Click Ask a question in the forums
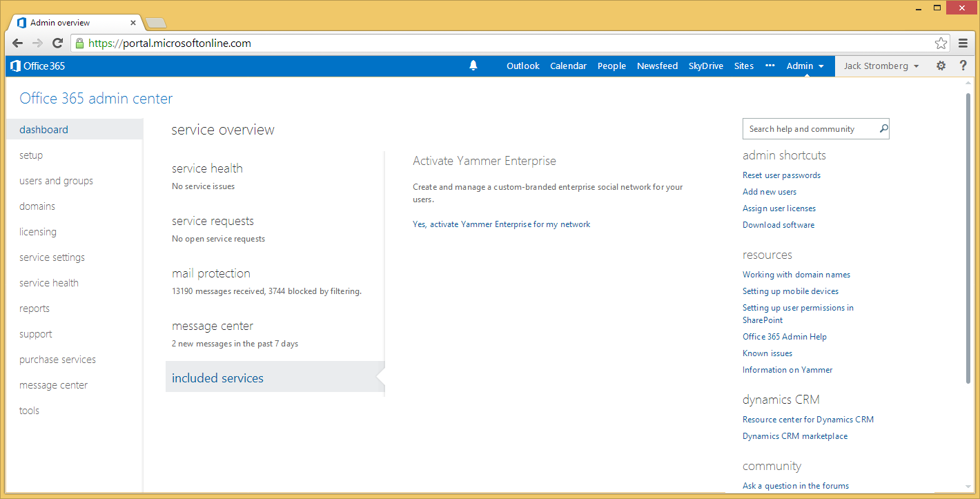 tap(796, 486)
